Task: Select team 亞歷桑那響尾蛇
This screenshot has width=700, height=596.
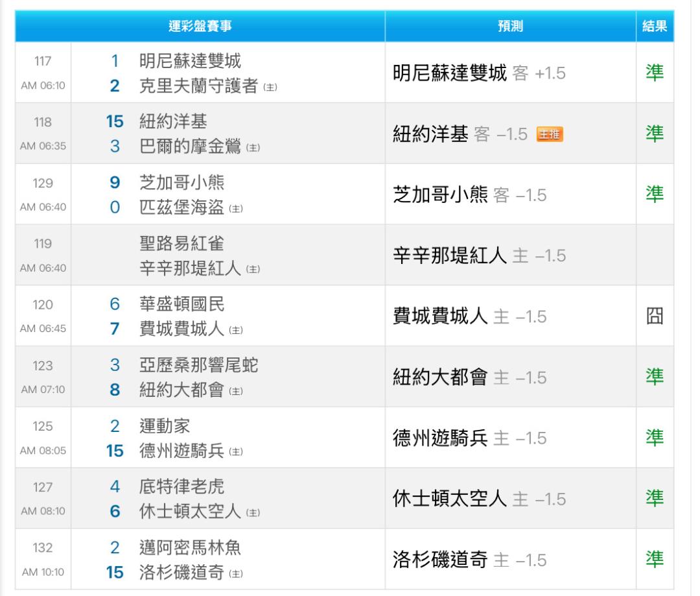Action: tap(199, 365)
